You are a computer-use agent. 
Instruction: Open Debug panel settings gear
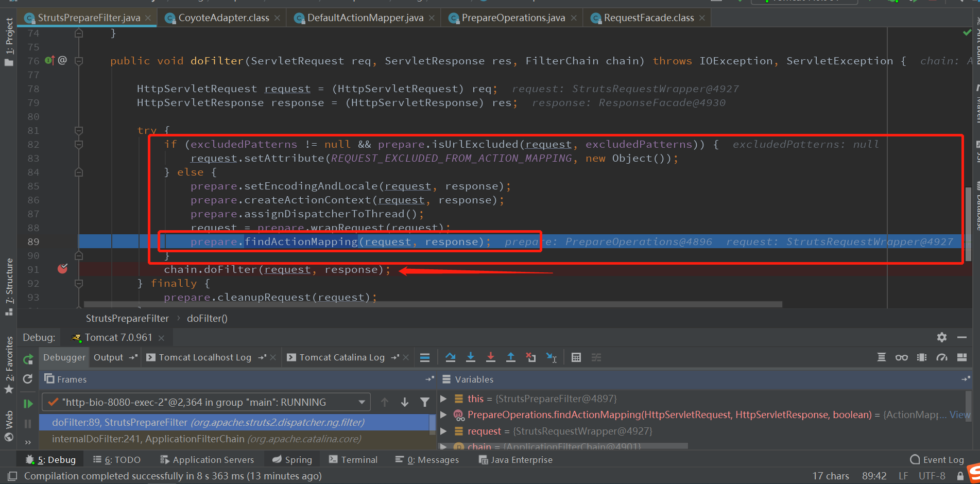click(942, 337)
